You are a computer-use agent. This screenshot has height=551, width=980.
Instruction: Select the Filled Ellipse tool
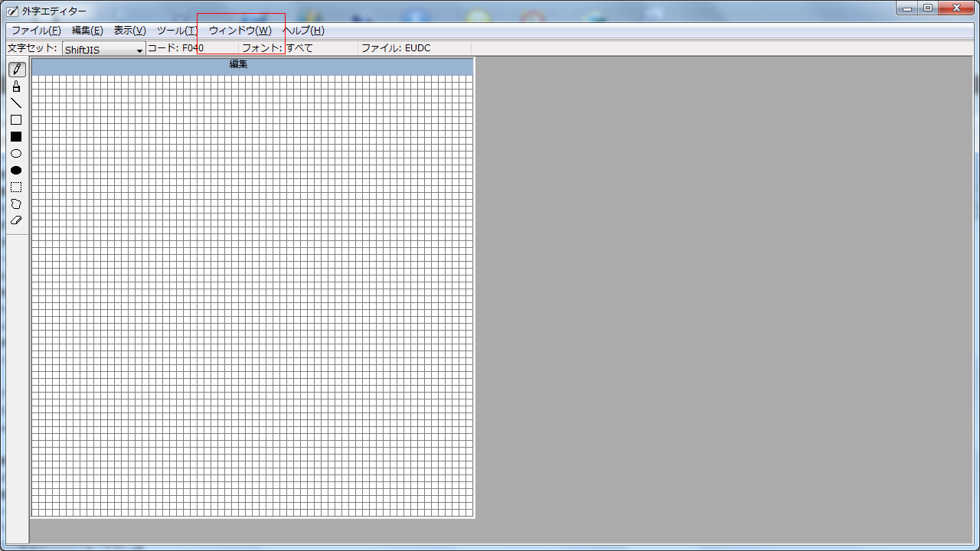click(x=16, y=171)
